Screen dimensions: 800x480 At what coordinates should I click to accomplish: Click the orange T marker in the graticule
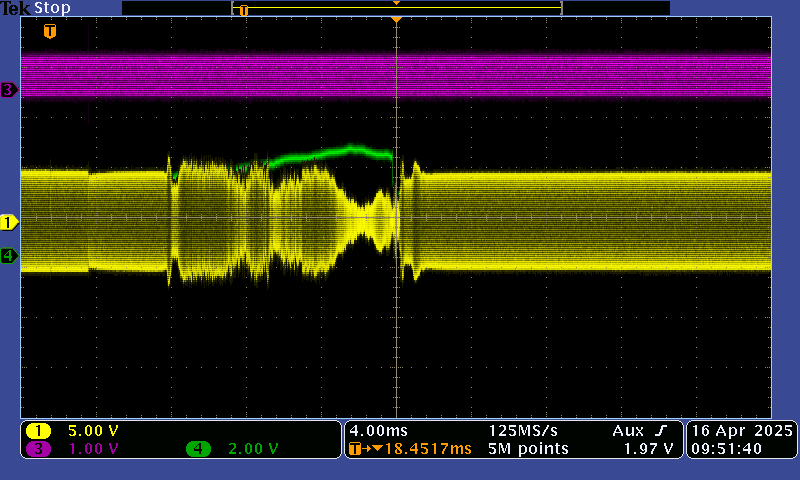pyautogui.click(x=49, y=32)
